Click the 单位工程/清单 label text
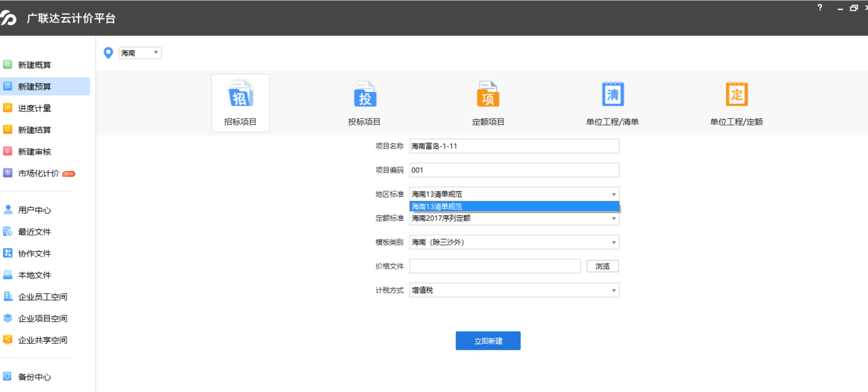Image resolution: width=868 pixels, height=392 pixels. (613, 122)
